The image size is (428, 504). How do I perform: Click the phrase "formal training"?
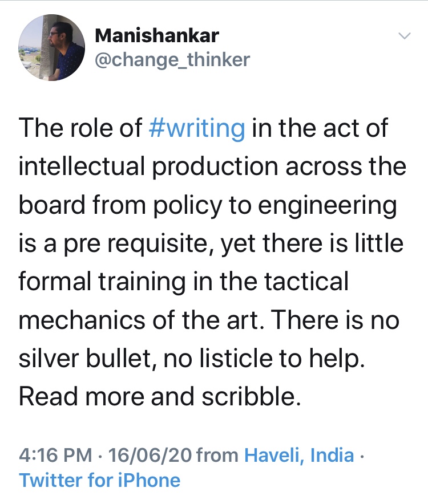(103, 282)
